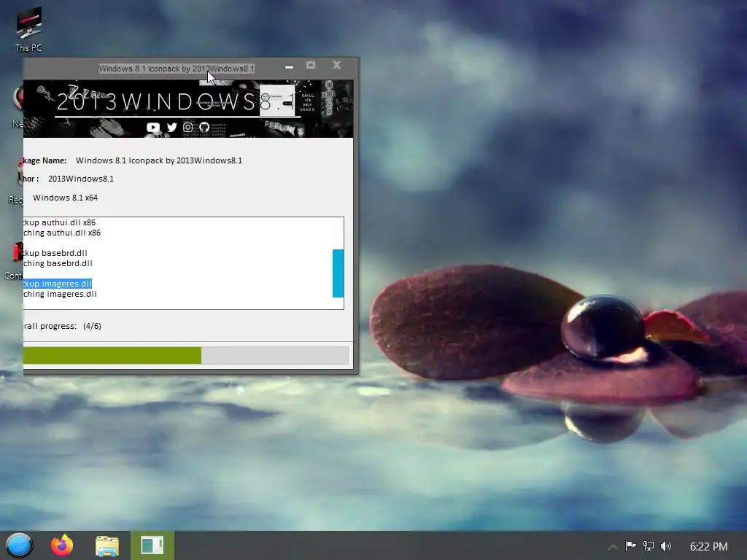Show hidden tray icons chevron
Viewport: 747px width, 560px height.
(613, 547)
